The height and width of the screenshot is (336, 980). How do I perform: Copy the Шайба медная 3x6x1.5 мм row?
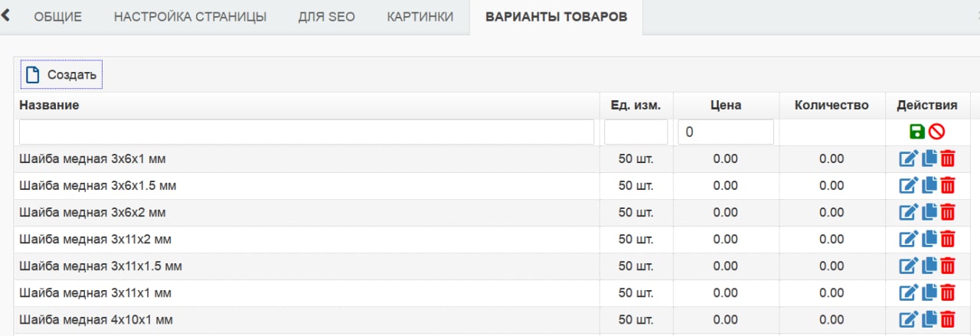tap(929, 186)
